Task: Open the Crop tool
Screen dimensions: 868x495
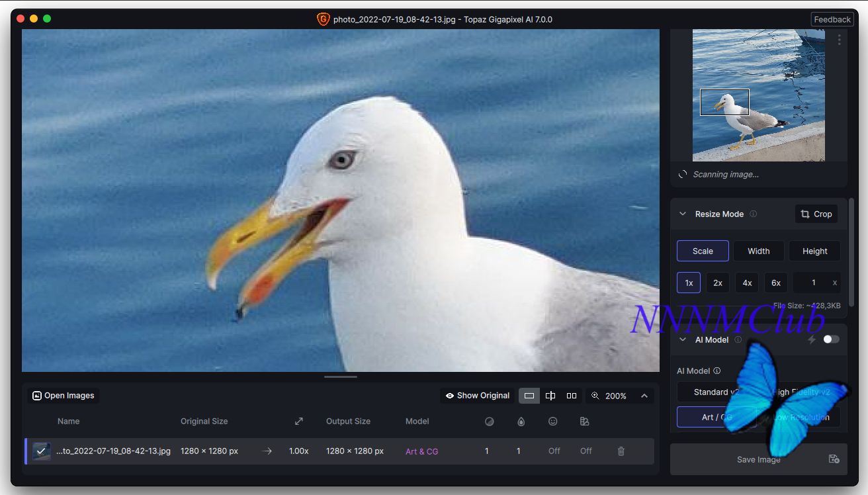Action: point(816,214)
